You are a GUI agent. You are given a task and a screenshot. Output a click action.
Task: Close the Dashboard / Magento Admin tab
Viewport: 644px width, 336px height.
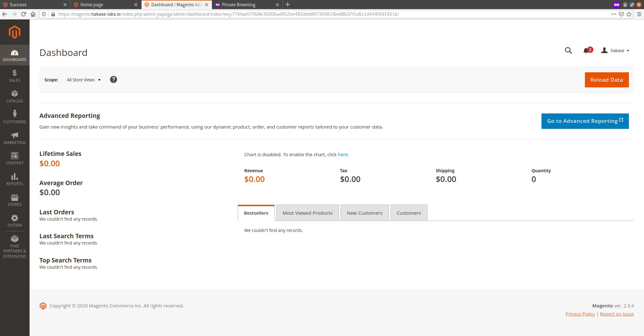[207, 5]
